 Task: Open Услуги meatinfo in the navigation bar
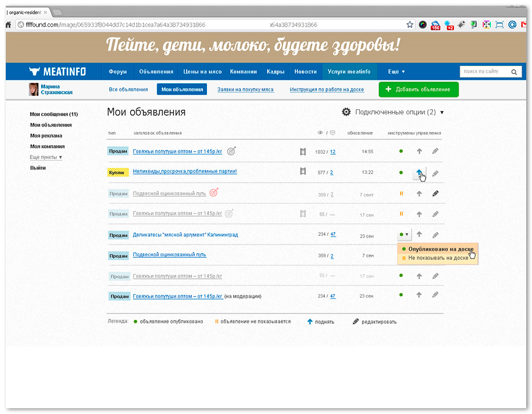coord(349,72)
